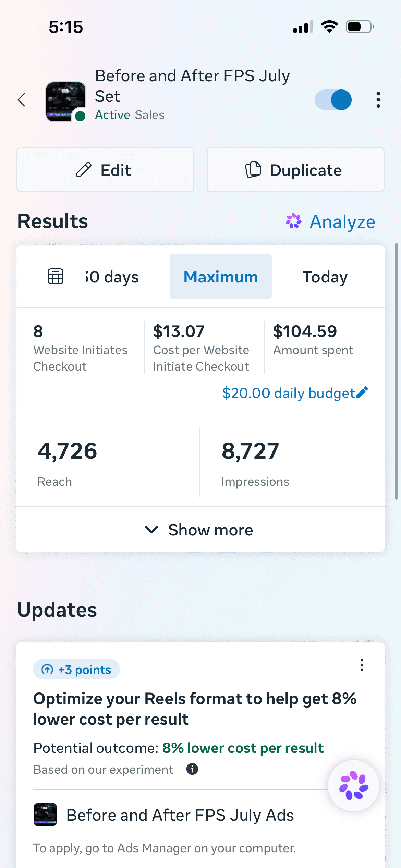Go back using the left chevron
Screen dimensions: 401x868
coord(22,100)
